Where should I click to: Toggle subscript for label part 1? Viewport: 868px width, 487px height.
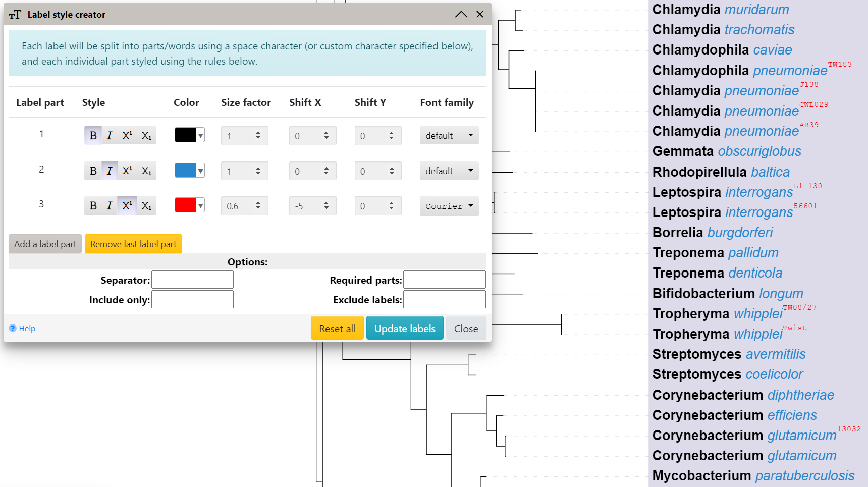tap(146, 136)
